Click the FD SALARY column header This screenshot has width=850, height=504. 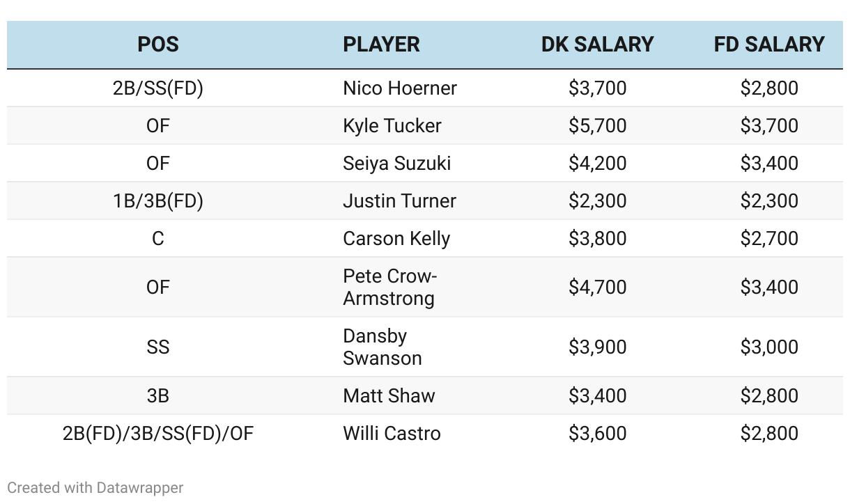(x=769, y=45)
